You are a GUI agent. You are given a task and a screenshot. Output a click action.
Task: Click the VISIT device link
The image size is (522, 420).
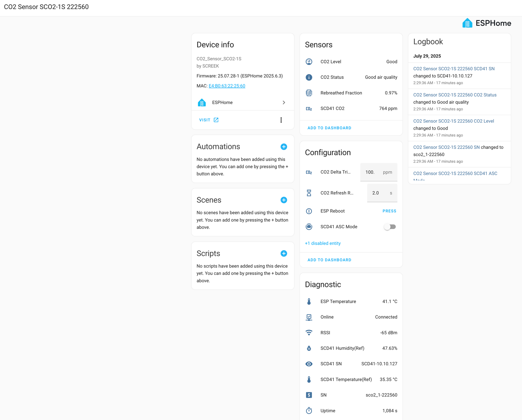point(209,120)
